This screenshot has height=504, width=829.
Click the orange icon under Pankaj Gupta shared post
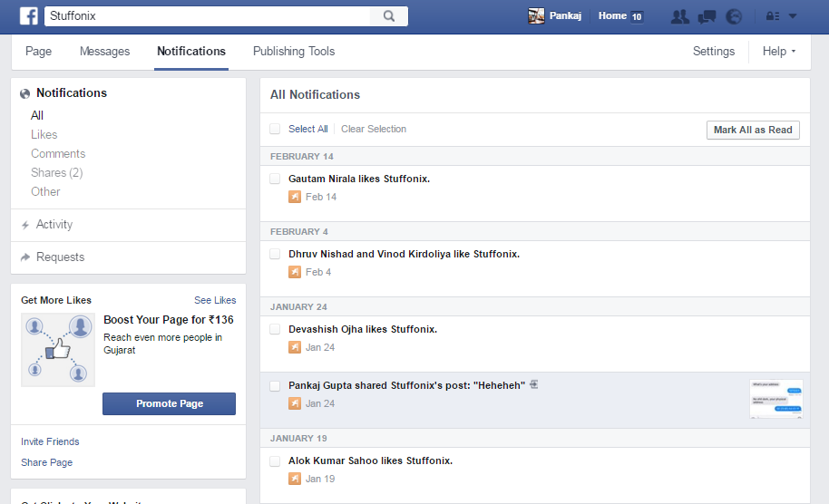coord(295,403)
